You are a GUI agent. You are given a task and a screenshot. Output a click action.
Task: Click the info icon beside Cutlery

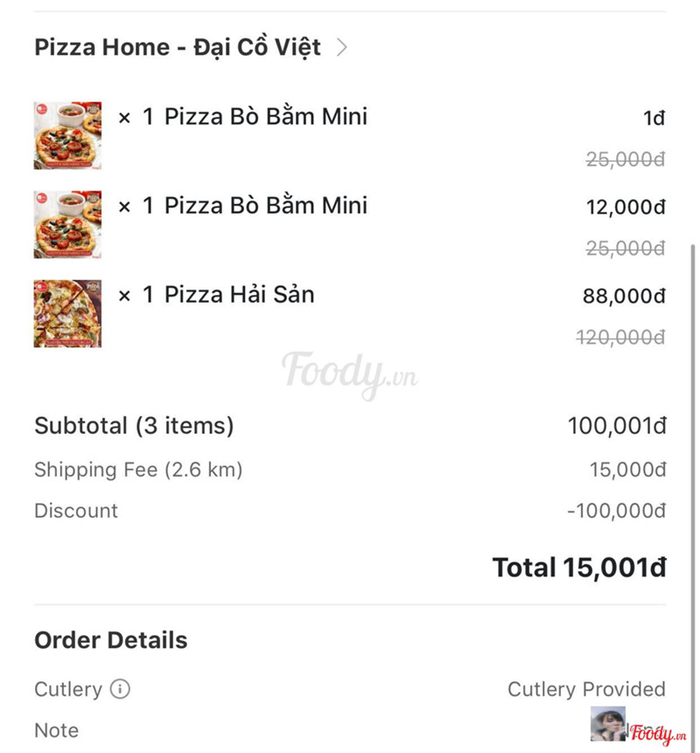point(120,689)
